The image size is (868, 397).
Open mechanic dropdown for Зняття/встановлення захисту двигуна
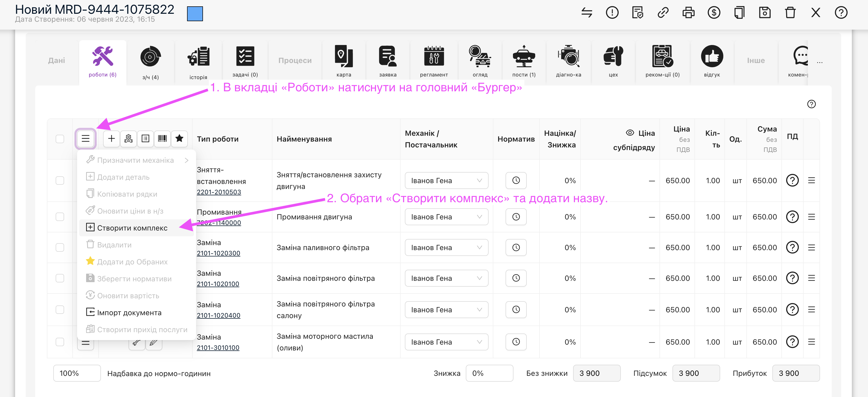(446, 181)
